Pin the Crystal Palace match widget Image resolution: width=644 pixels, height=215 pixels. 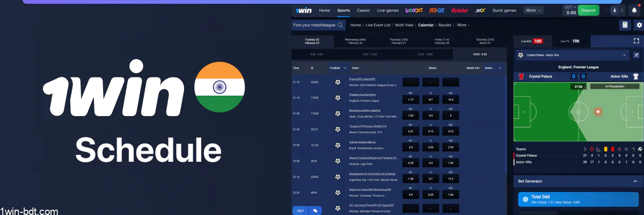[636, 55]
